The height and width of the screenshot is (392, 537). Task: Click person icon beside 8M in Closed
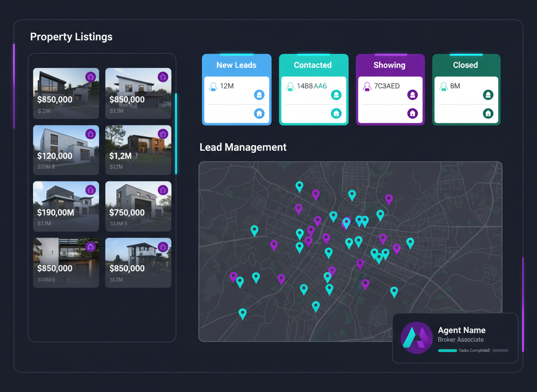tap(444, 86)
